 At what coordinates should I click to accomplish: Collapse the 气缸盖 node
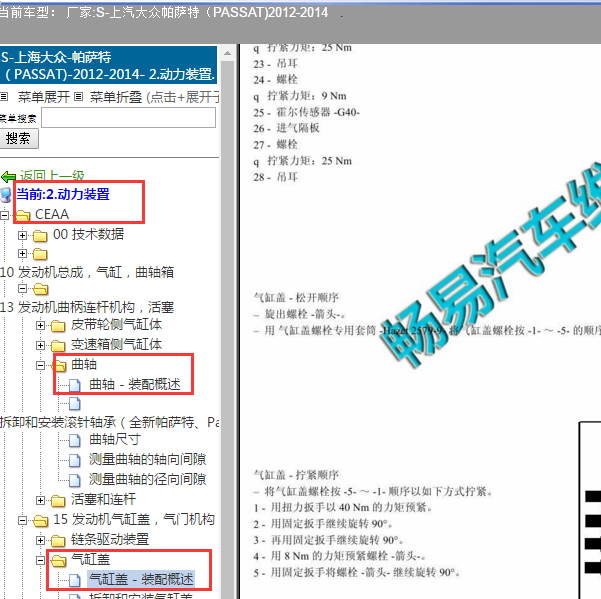tap(40, 560)
